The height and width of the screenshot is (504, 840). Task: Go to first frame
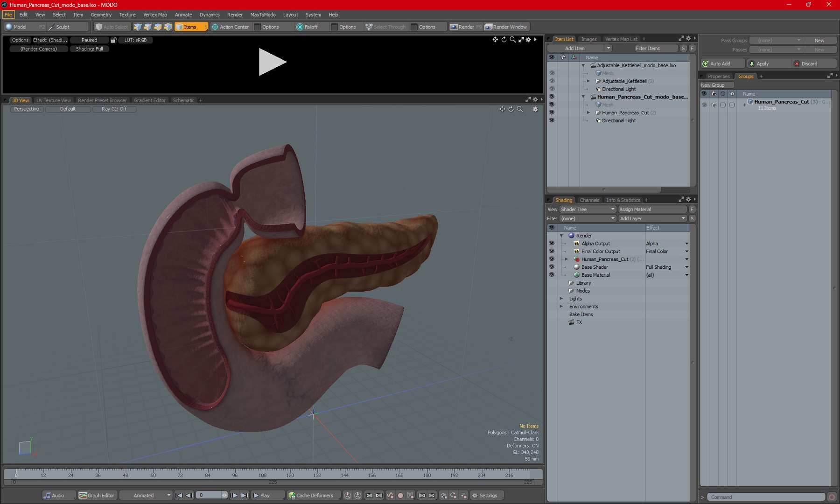coord(179,496)
